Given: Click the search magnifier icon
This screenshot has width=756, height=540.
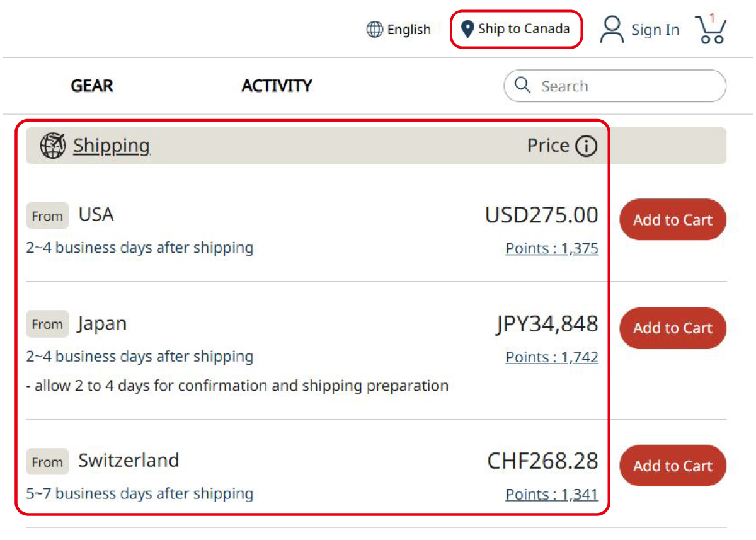Looking at the screenshot, I should (523, 85).
